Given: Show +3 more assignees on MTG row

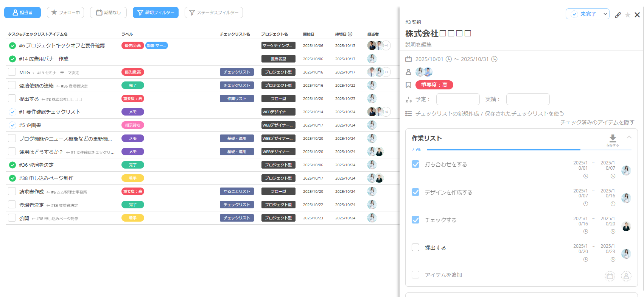Looking at the screenshot, I should (386, 72).
